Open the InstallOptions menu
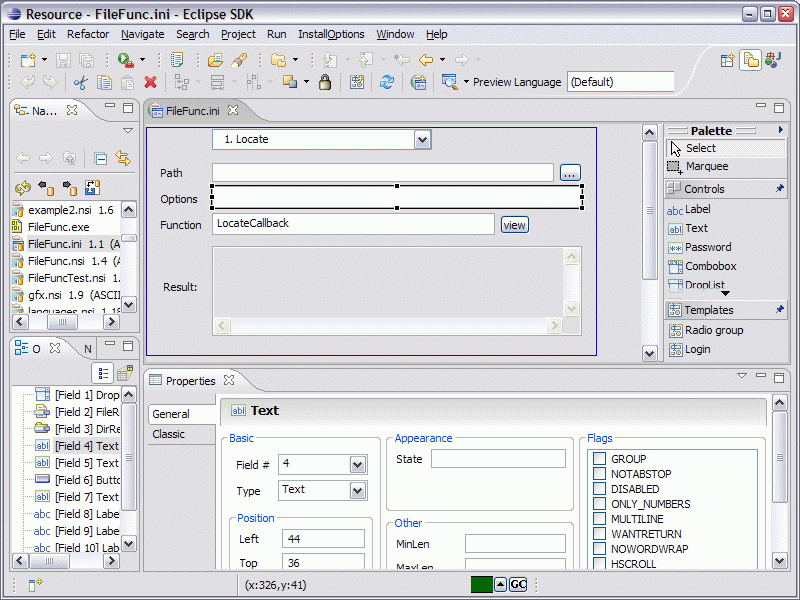 click(x=331, y=34)
